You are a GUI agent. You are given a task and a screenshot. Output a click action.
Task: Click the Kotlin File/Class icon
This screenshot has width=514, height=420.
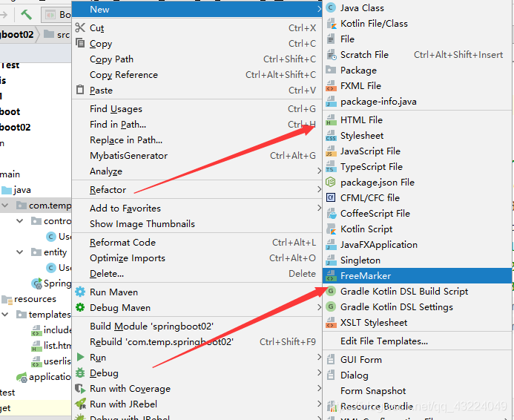tap(331, 24)
